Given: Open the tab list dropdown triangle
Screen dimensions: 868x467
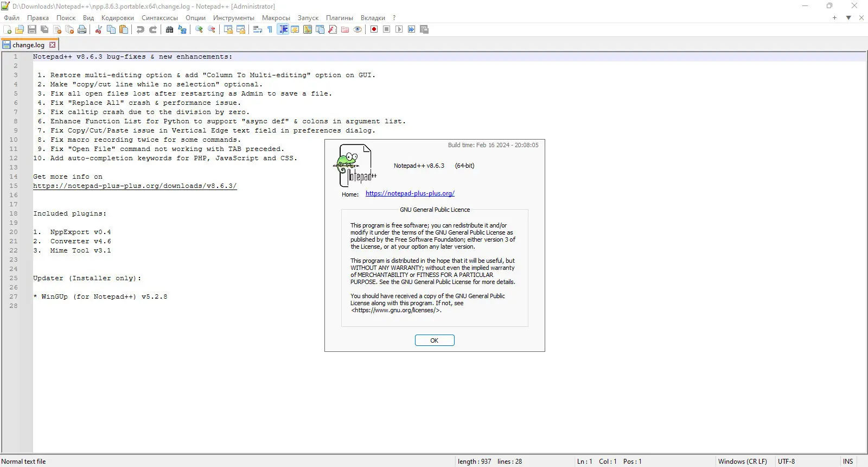Looking at the screenshot, I should pyautogui.click(x=848, y=18).
